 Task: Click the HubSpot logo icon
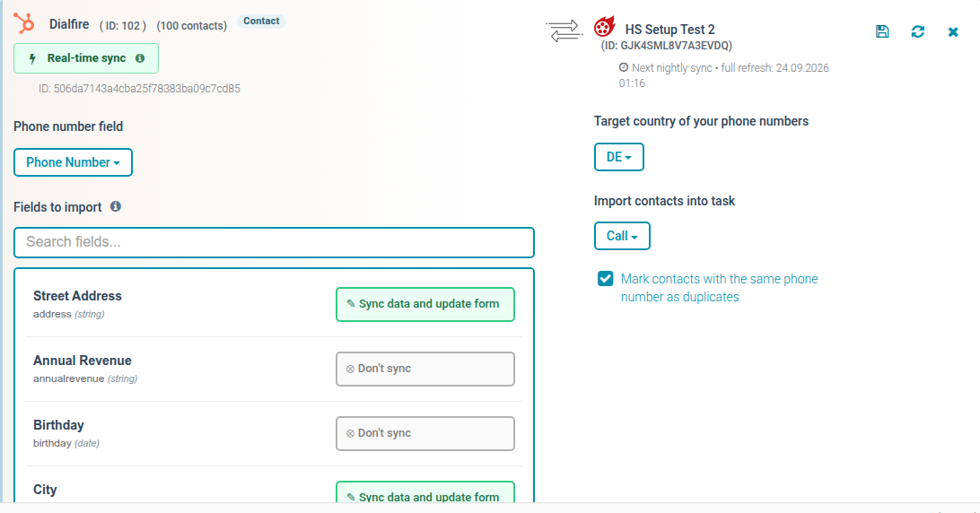(24, 23)
